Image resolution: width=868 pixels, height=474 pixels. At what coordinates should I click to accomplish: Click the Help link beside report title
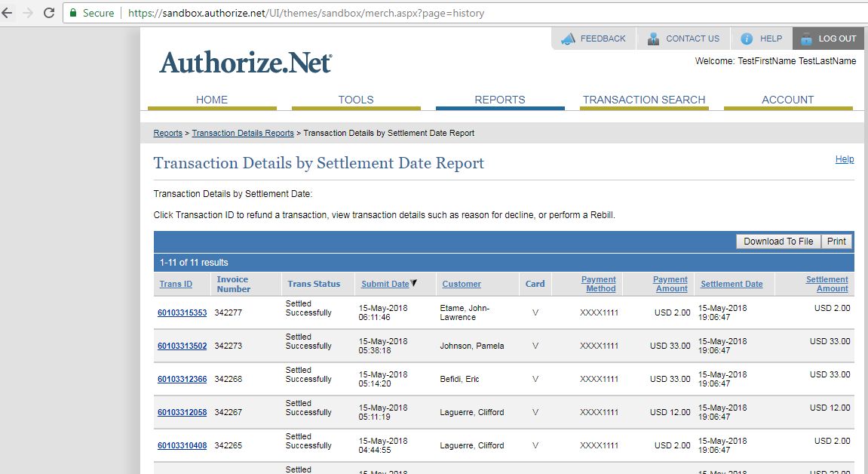coord(844,159)
